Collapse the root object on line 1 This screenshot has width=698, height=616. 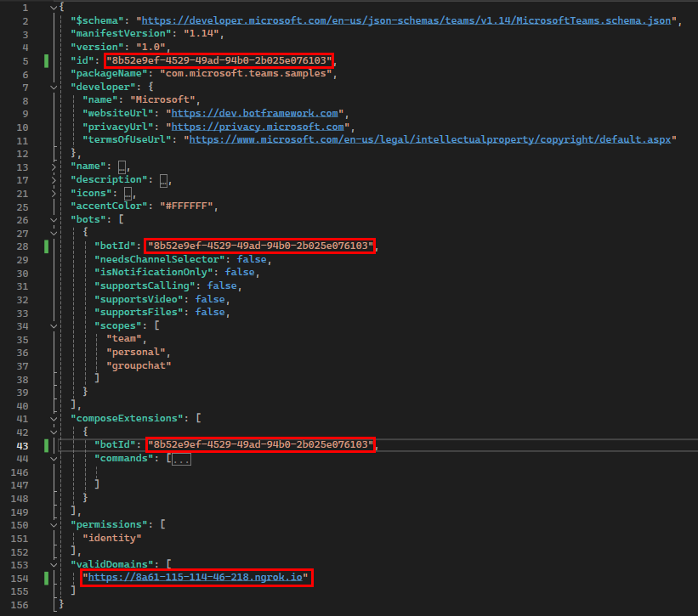pos(54,8)
